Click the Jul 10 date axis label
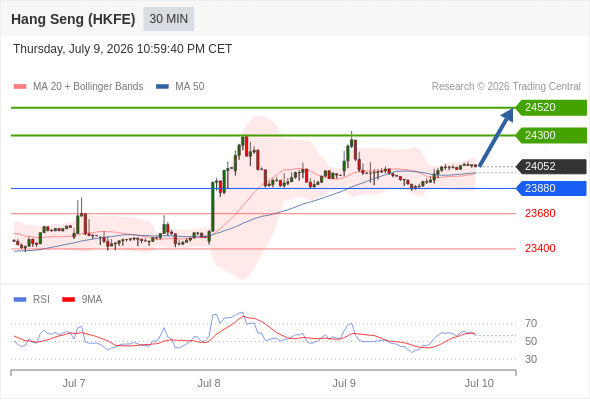The image size is (590, 400). point(479,383)
